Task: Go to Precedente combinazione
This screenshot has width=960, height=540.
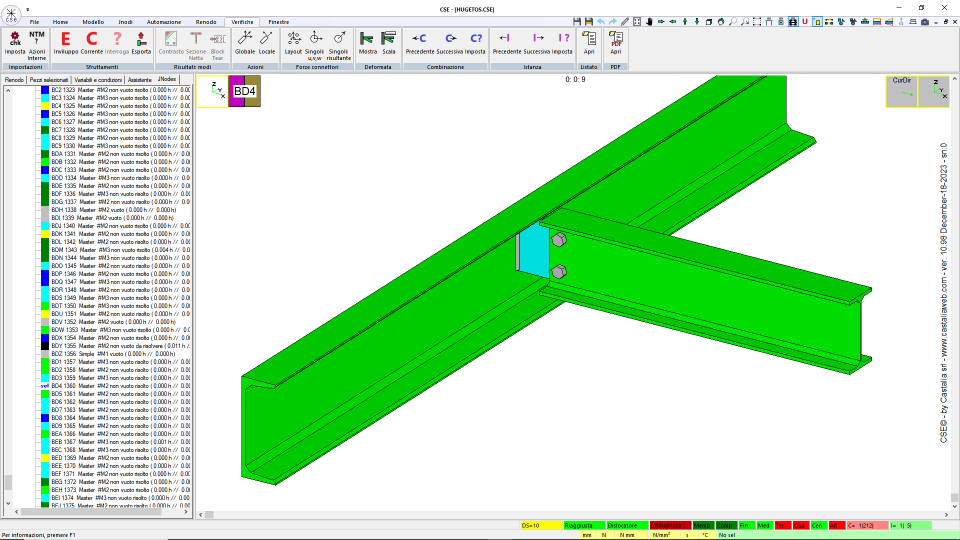Action: 420,43
